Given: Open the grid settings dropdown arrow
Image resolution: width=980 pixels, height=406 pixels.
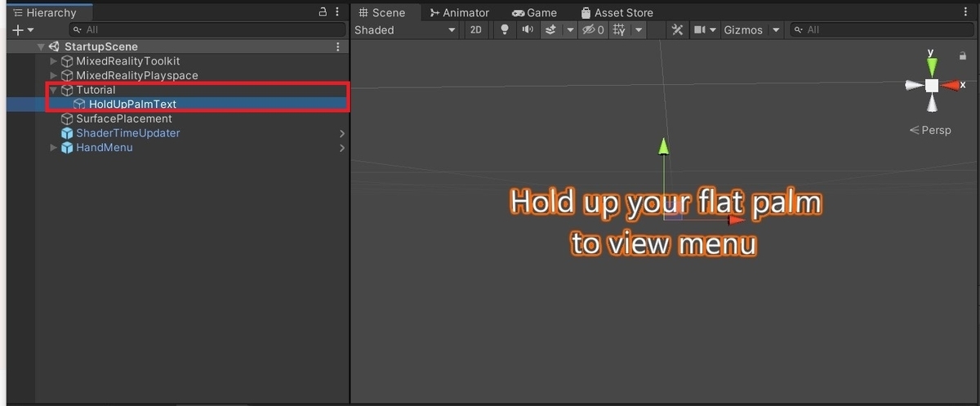Looking at the screenshot, I should point(638,30).
